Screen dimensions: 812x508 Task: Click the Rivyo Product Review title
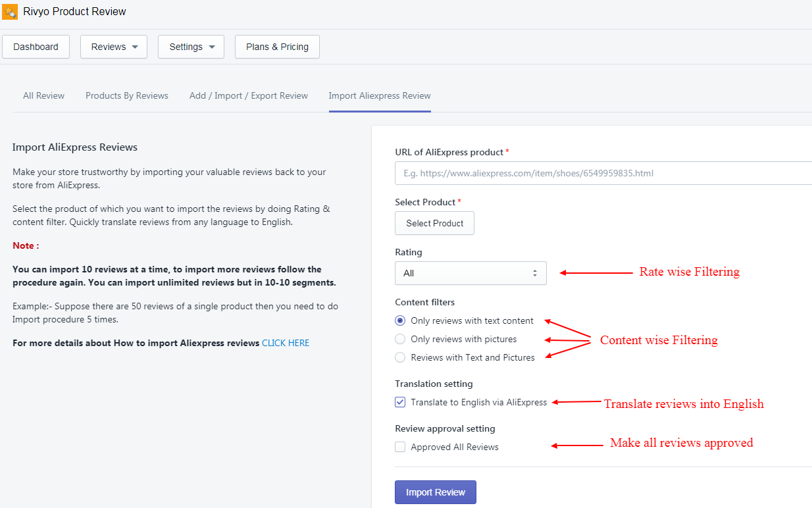[x=74, y=11]
